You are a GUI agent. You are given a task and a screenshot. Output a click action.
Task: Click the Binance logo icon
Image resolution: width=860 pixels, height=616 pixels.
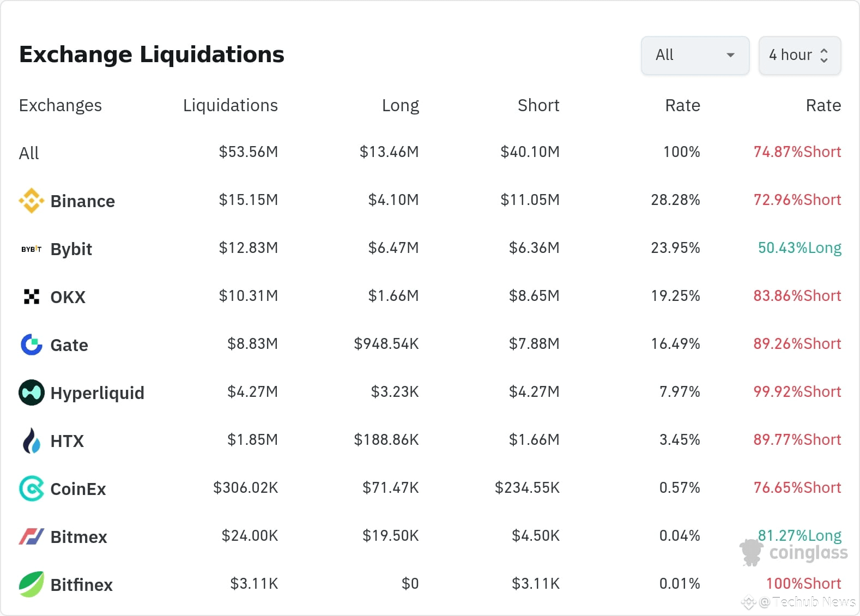click(32, 201)
